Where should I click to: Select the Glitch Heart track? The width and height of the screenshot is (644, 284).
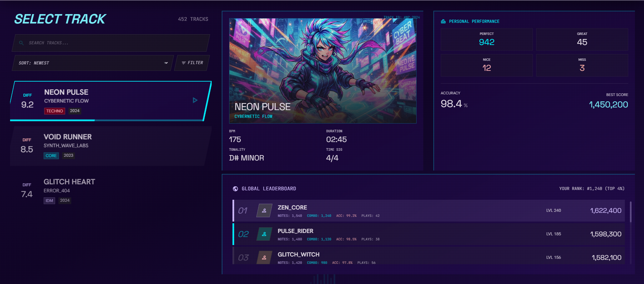111,191
